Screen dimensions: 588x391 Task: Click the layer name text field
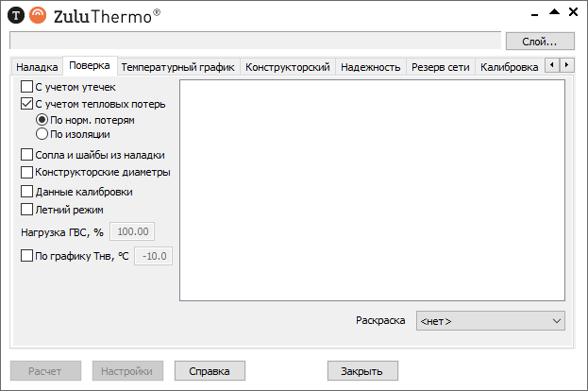pos(254,41)
